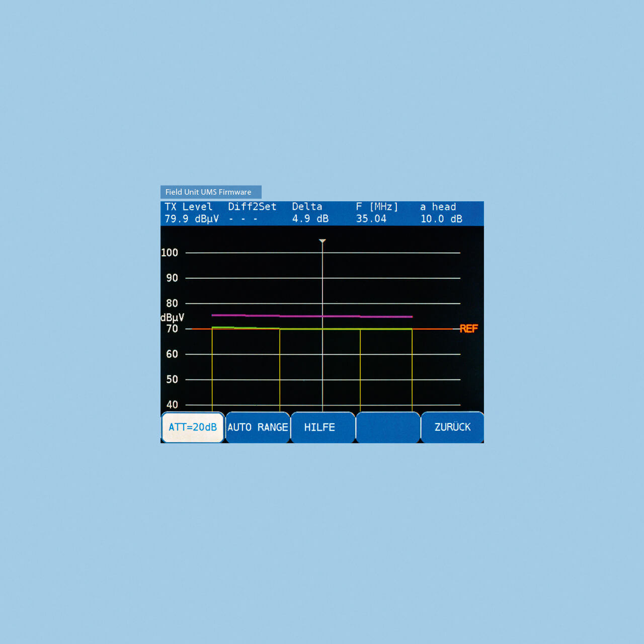Click the Delta header label
The image size is (644, 644).
307,207
